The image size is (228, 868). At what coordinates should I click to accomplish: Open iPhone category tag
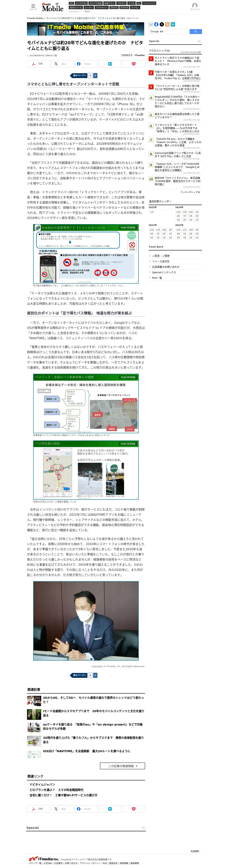114,7
